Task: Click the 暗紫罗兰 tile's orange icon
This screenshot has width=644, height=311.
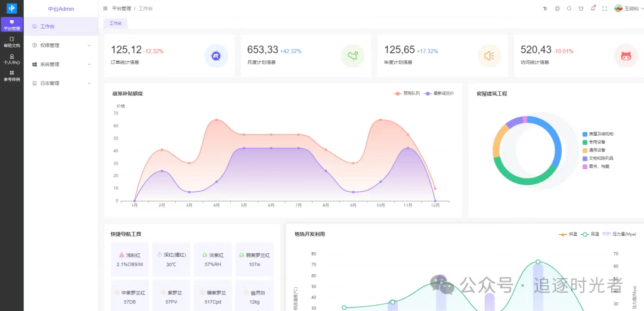Action: tap(202, 293)
